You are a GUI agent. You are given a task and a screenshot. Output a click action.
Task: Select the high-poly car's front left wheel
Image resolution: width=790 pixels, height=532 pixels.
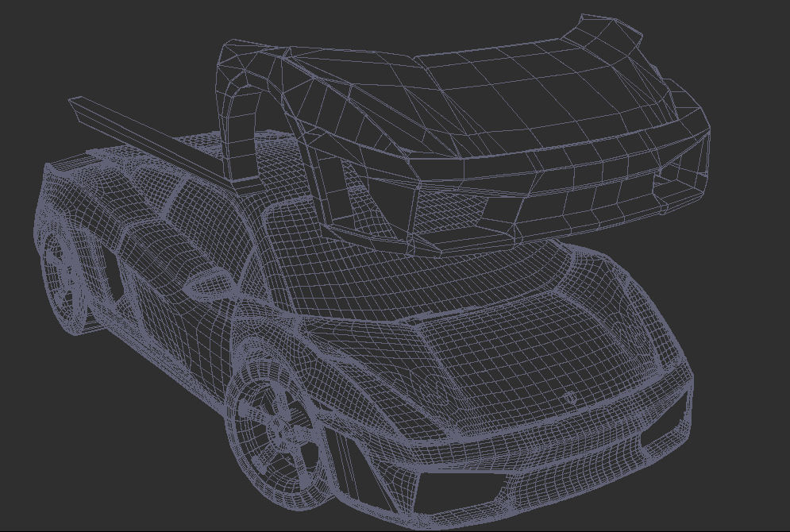(x=276, y=430)
